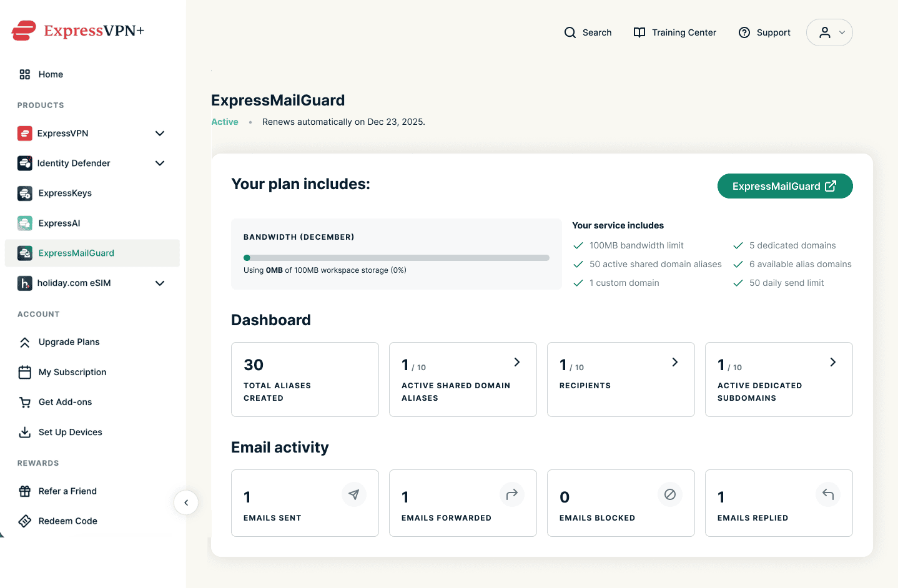Click the Emails Replied arrow icon
This screenshot has height=588, width=898.
tap(828, 494)
